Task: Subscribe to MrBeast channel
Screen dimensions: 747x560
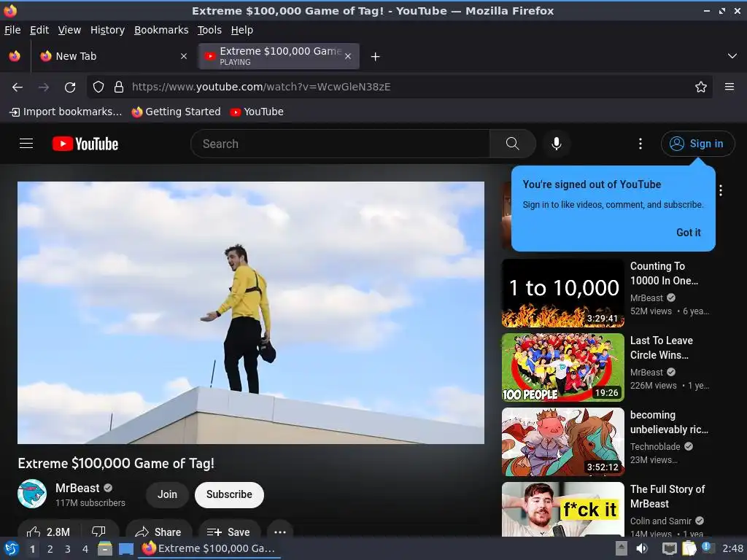Action: (229, 495)
